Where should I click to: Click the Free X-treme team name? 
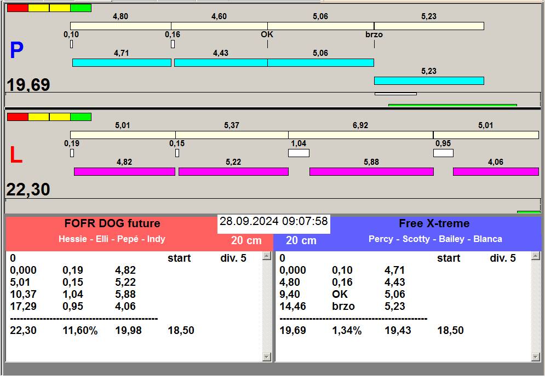434,223
